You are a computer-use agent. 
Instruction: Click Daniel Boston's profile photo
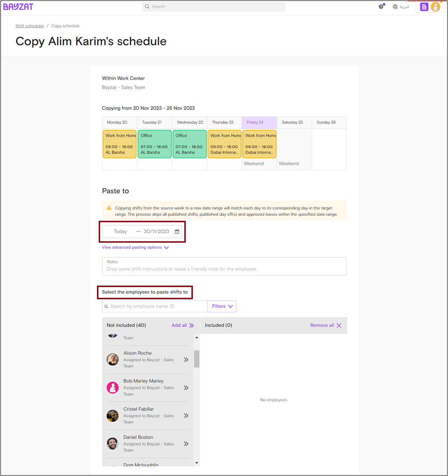[x=113, y=444]
